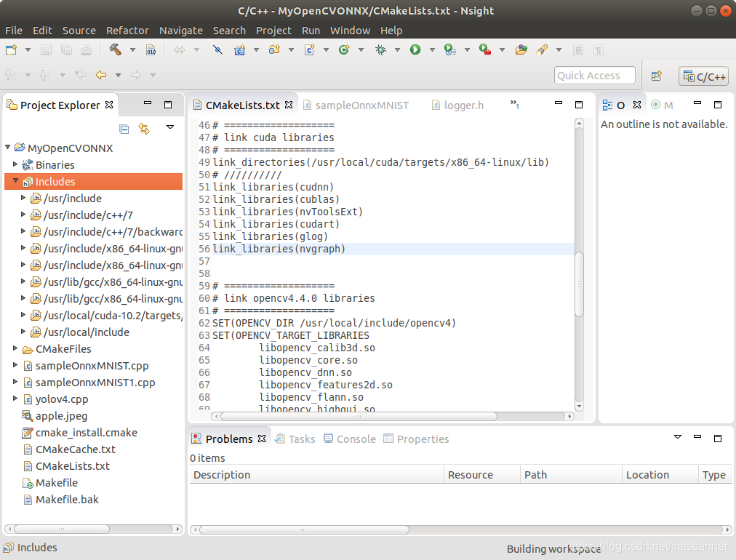The height and width of the screenshot is (560, 736).
Task: Click the New file toolbar icon
Action: click(11, 49)
